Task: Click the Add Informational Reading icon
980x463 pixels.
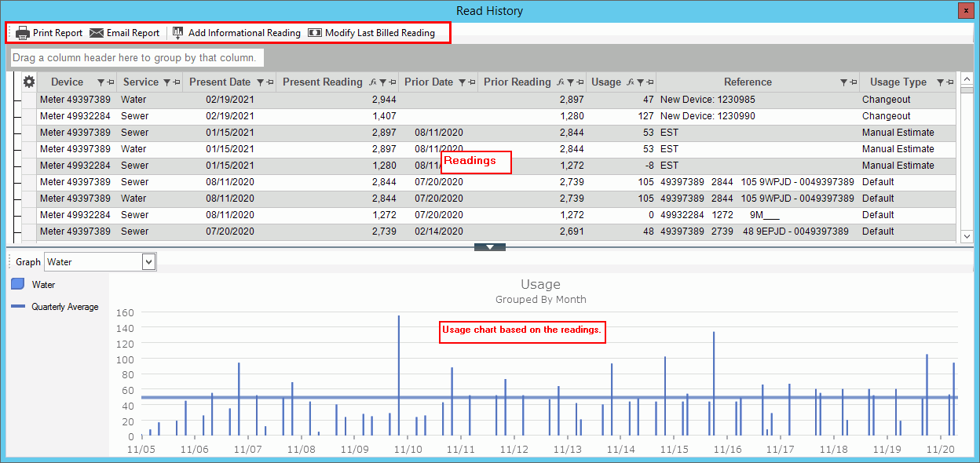Action: [178, 33]
